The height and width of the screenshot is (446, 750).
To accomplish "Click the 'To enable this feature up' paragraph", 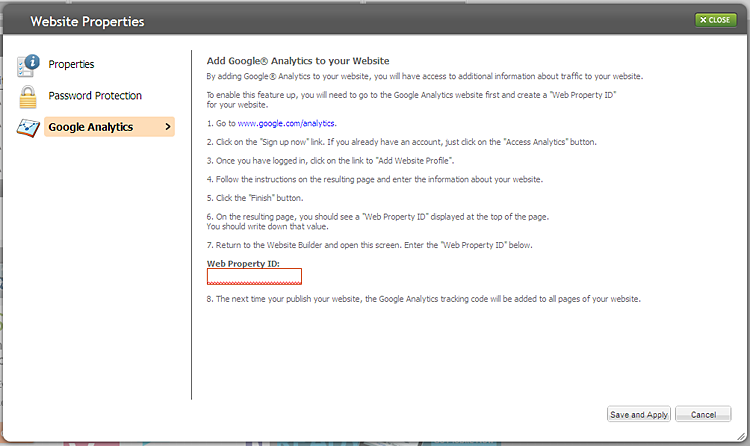I will point(411,100).
